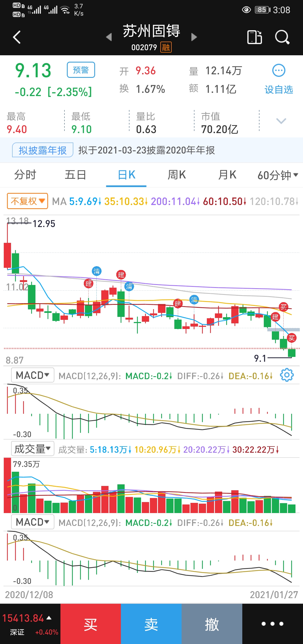Tap 量比 value 0.63

[x=146, y=129]
